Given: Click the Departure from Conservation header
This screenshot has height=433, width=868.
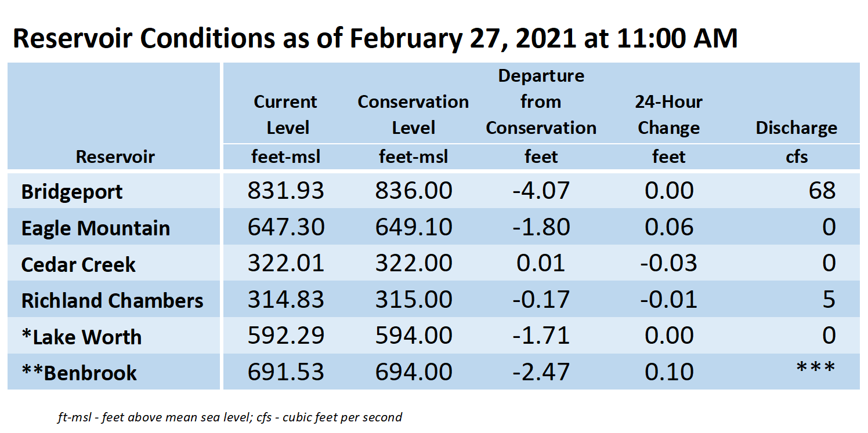Looking at the screenshot, I should click(541, 102).
